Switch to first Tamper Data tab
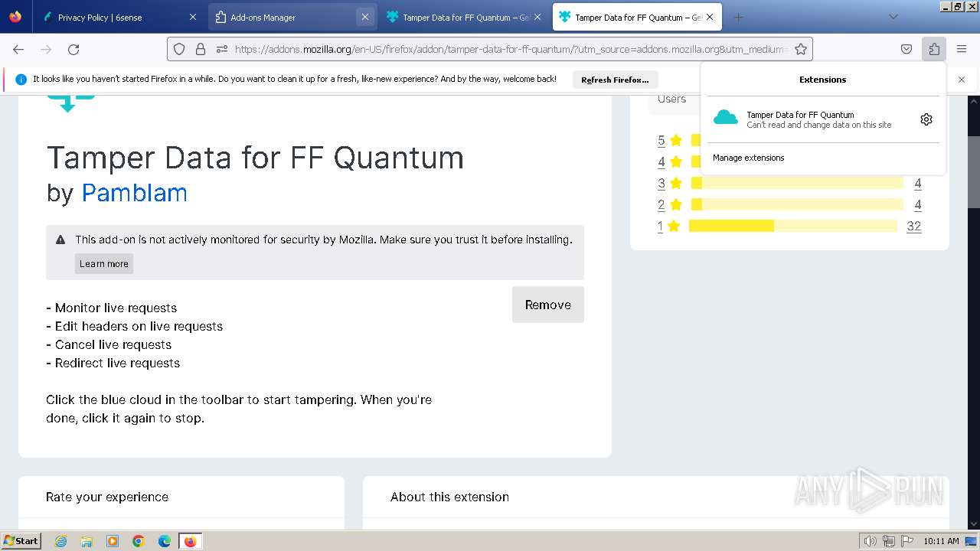The width and height of the screenshot is (980, 551). [464, 17]
